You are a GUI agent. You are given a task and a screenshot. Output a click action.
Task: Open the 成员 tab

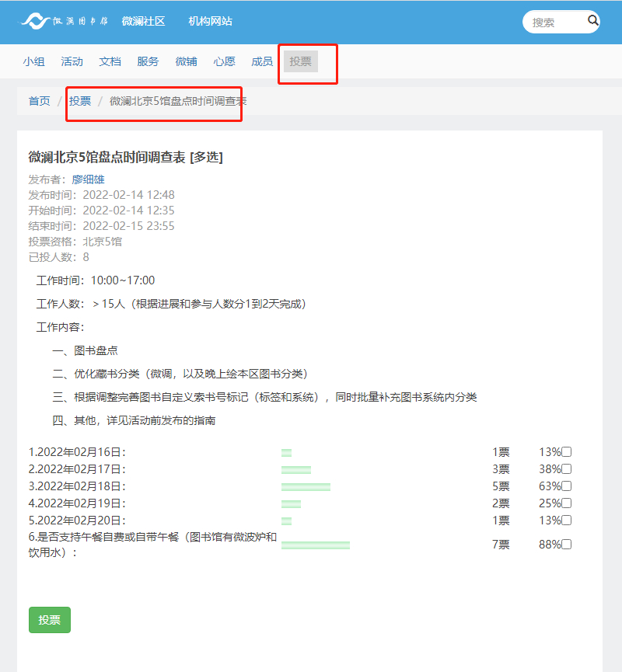click(262, 61)
